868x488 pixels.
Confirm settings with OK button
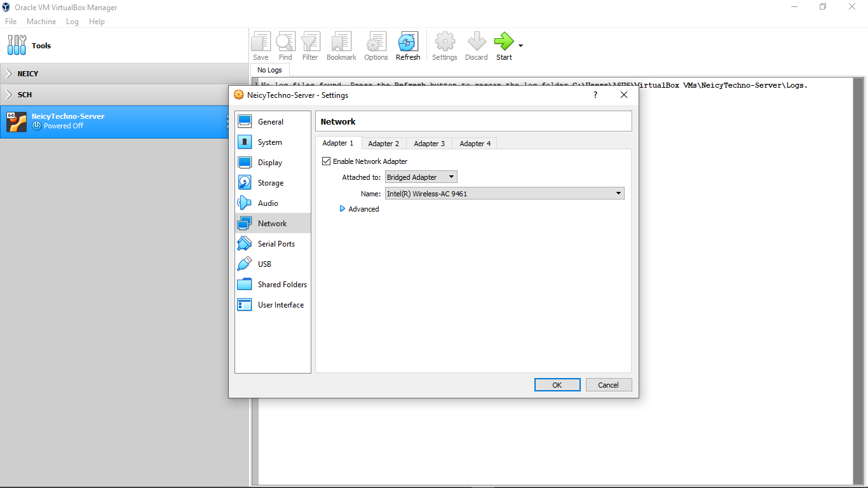(x=557, y=385)
